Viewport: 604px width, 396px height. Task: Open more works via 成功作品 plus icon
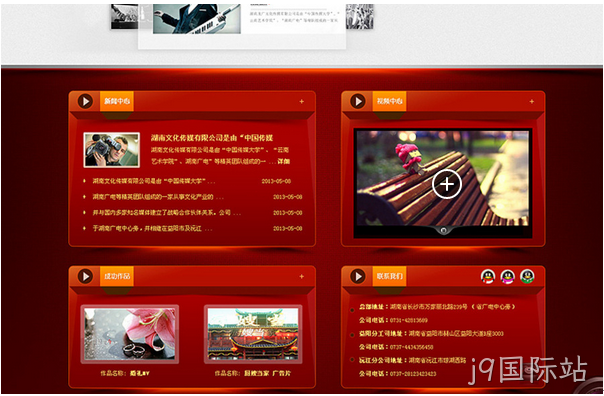coord(302,277)
